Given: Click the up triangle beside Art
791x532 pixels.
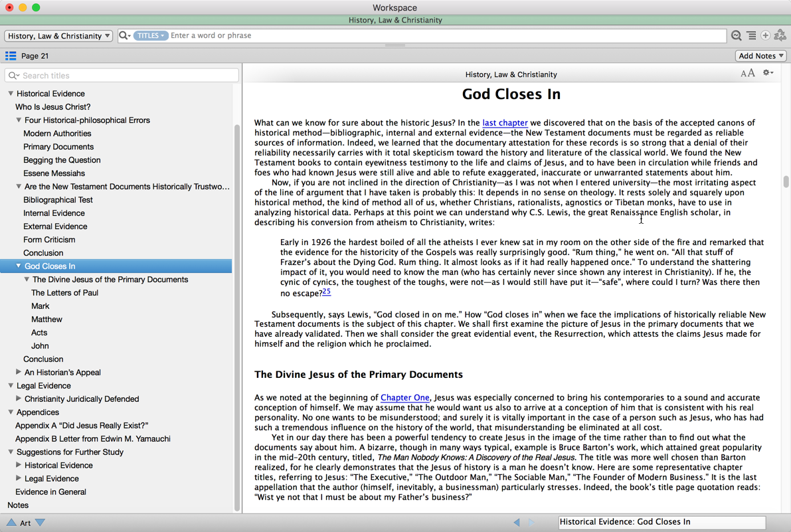Looking at the screenshot, I should [x=11, y=523].
